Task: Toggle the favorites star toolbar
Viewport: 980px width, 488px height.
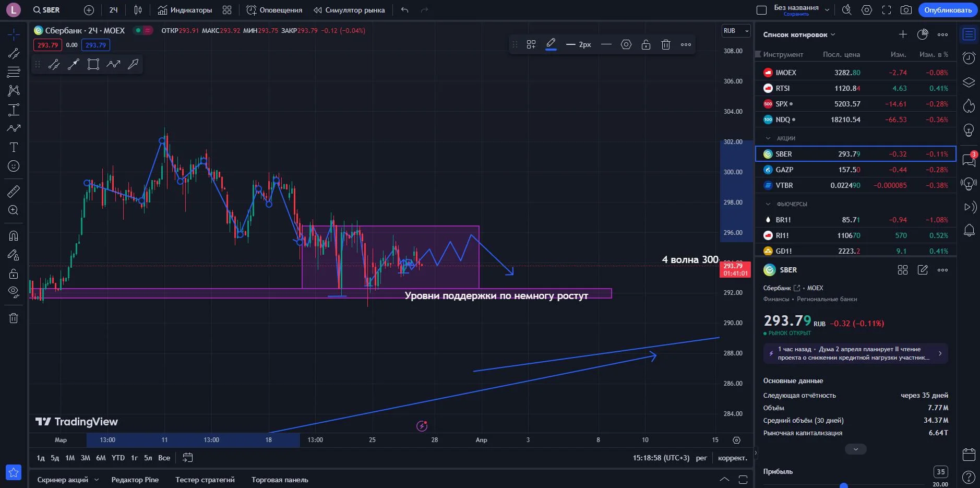Action: (14, 472)
